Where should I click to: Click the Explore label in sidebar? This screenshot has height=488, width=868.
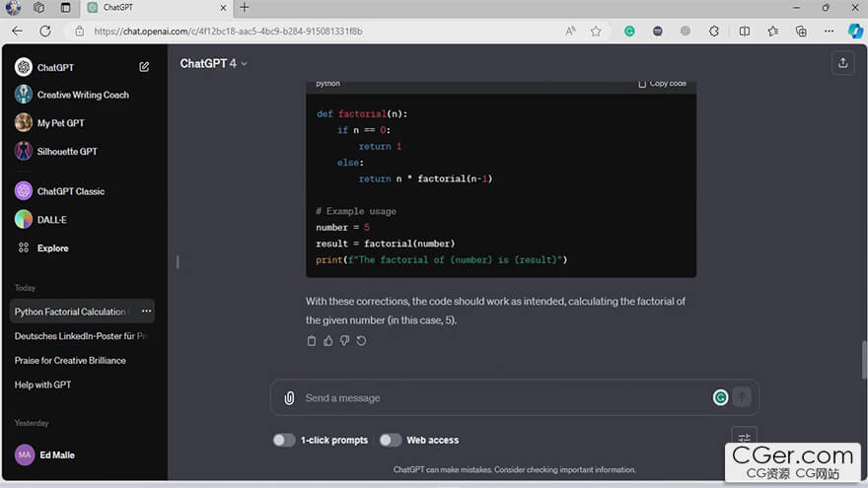[x=53, y=247]
